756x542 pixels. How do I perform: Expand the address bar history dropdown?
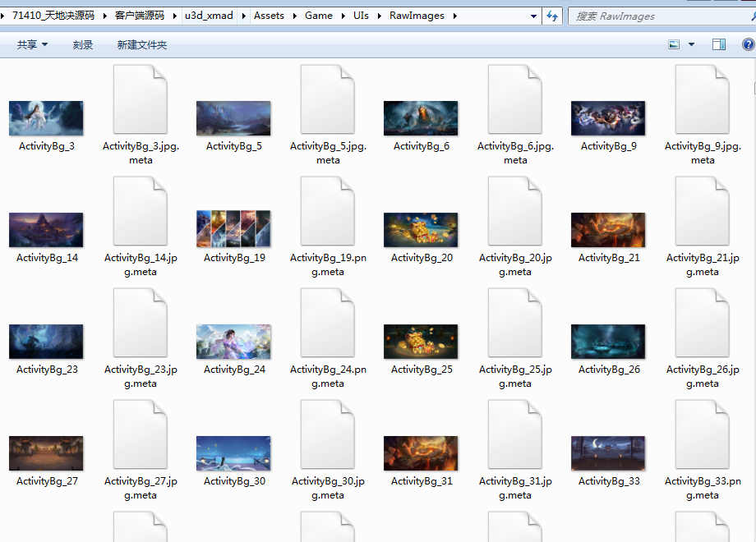(534, 16)
